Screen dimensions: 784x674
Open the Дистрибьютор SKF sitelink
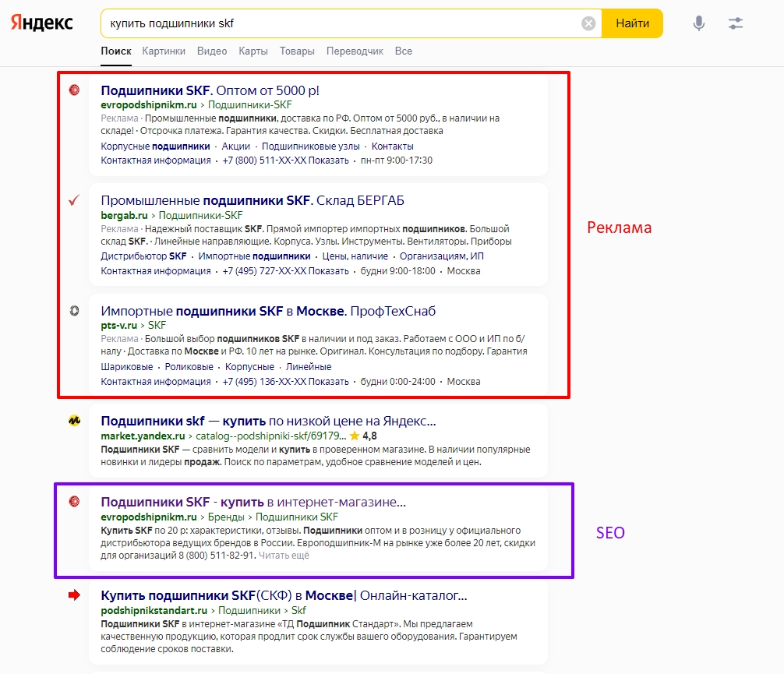[x=143, y=256]
